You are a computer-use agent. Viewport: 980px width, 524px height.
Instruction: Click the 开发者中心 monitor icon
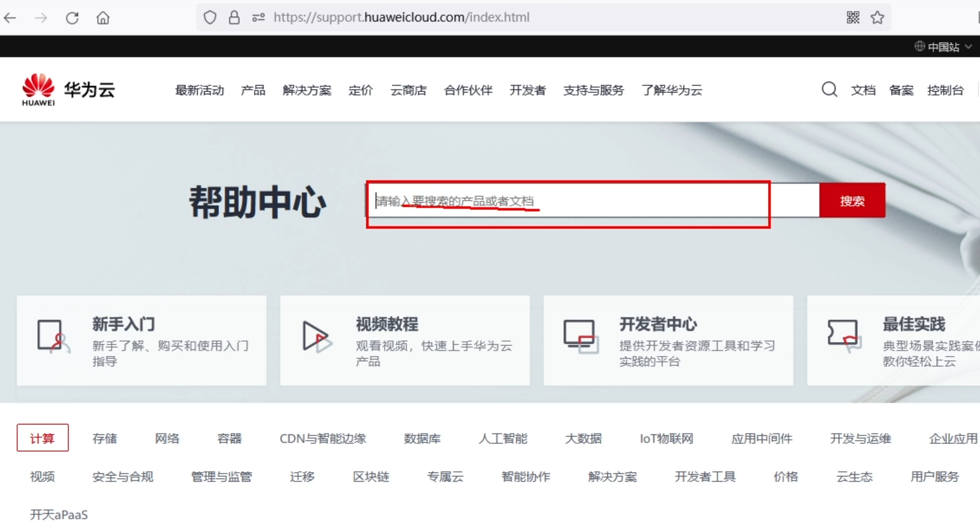point(581,336)
